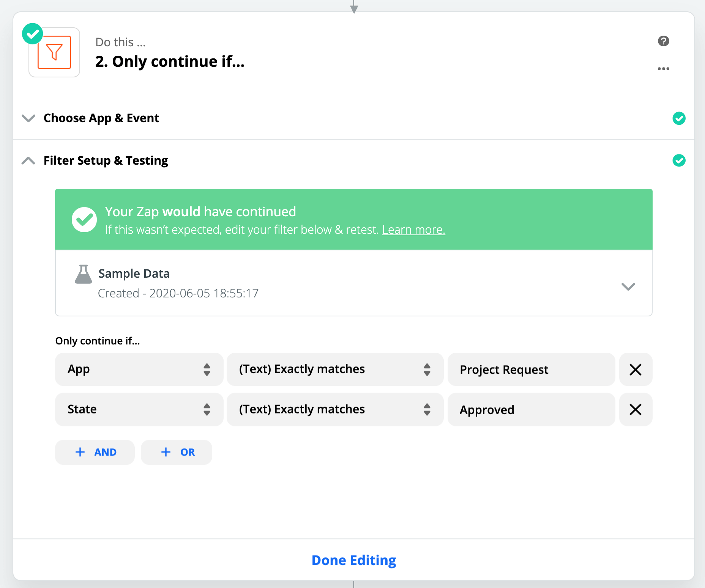Image resolution: width=705 pixels, height=588 pixels.
Task: Click Choose App & Event completion checkmark
Action: click(679, 118)
